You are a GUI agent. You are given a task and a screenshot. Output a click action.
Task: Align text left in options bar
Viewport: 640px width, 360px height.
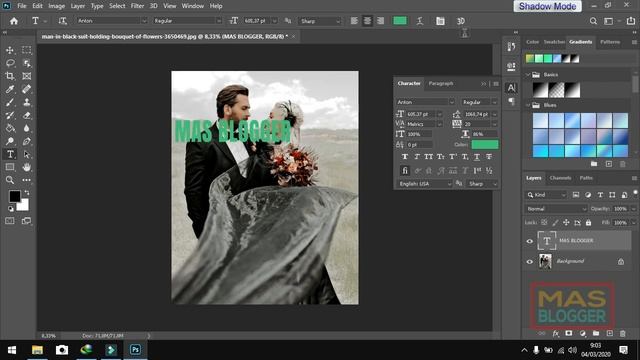point(354,21)
